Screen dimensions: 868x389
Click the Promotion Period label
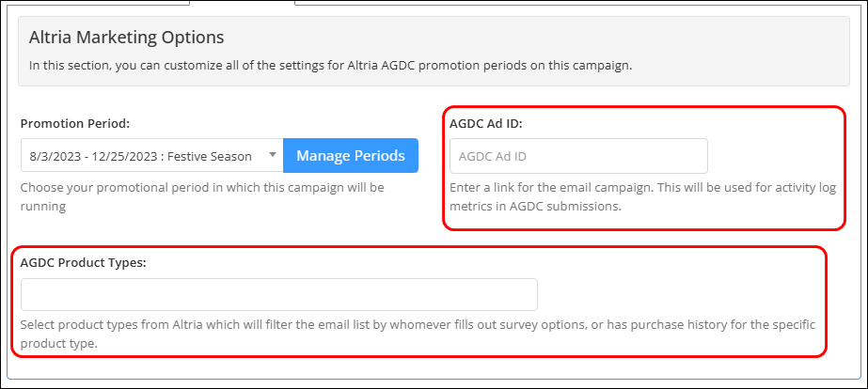[x=74, y=123]
